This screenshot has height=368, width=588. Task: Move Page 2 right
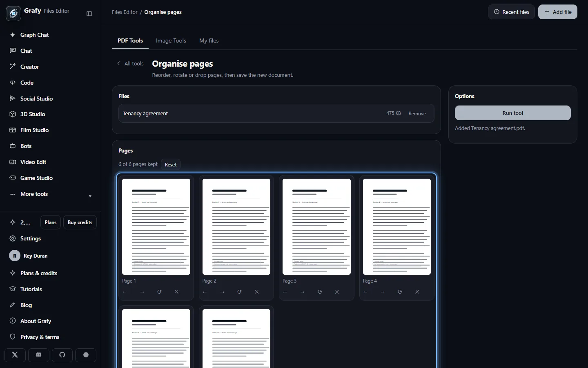click(222, 292)
